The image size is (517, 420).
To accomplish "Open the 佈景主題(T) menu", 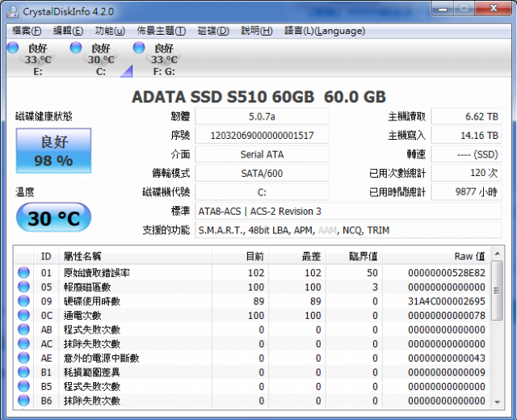I will click(x=162, y=31).
